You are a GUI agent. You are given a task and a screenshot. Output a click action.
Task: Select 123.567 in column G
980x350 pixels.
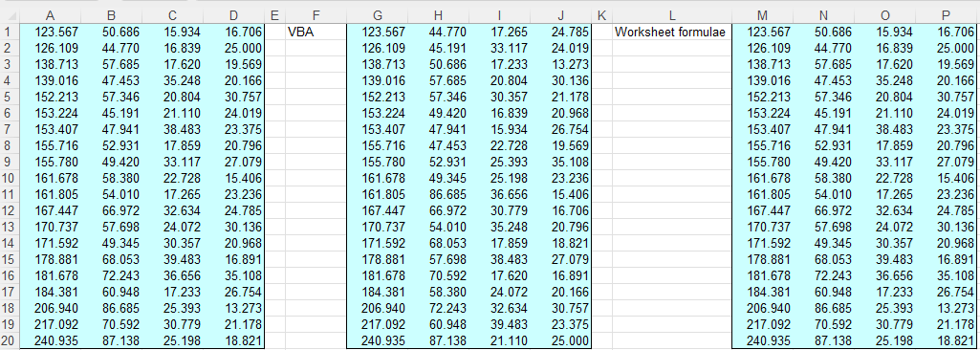(377, 32)
